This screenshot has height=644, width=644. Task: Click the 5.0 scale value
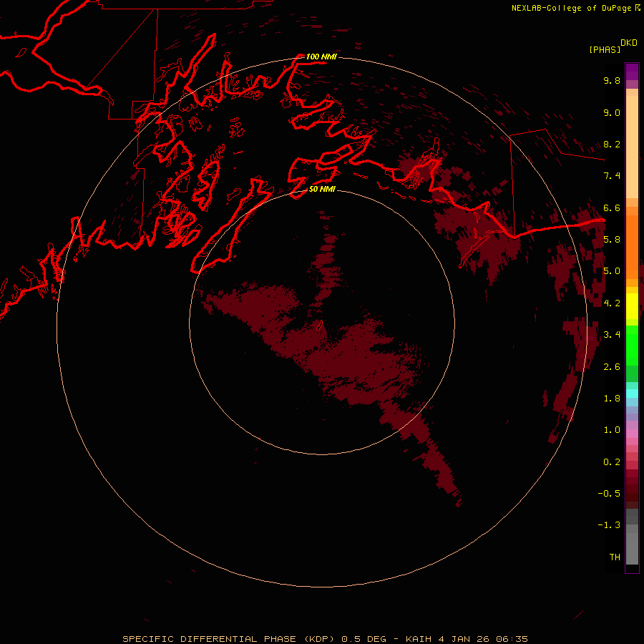[612, 271]
